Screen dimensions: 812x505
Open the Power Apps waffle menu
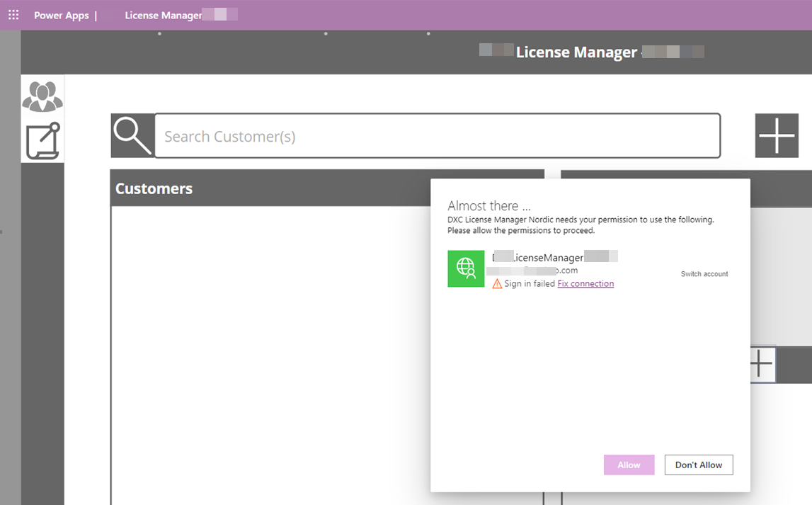coord(13,14)
